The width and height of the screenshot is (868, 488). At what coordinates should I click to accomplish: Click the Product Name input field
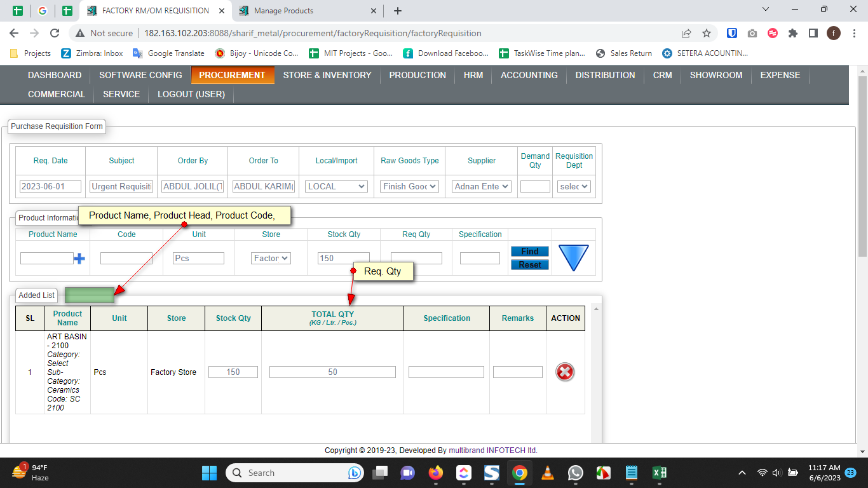coord(46,258)
